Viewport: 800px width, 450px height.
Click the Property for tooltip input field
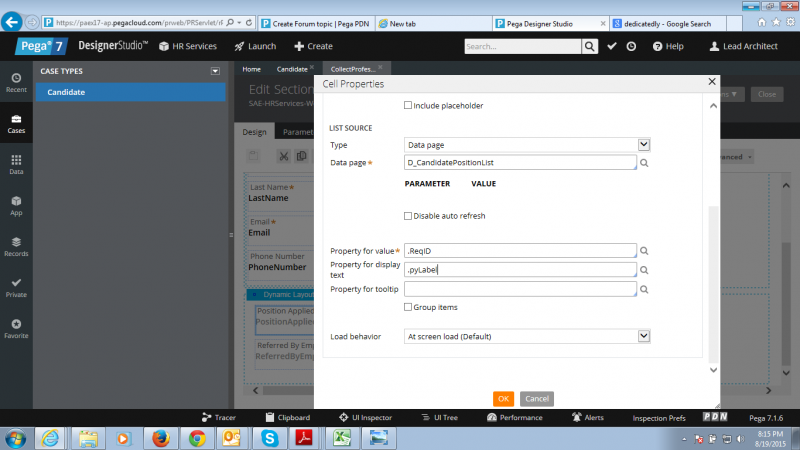coord(520,289)
